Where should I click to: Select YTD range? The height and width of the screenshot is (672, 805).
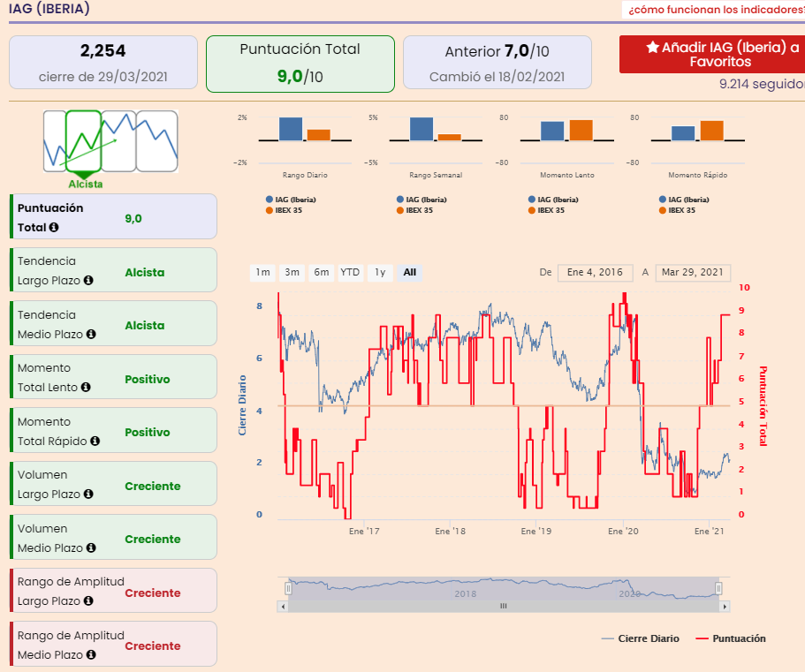pos(351,272)
